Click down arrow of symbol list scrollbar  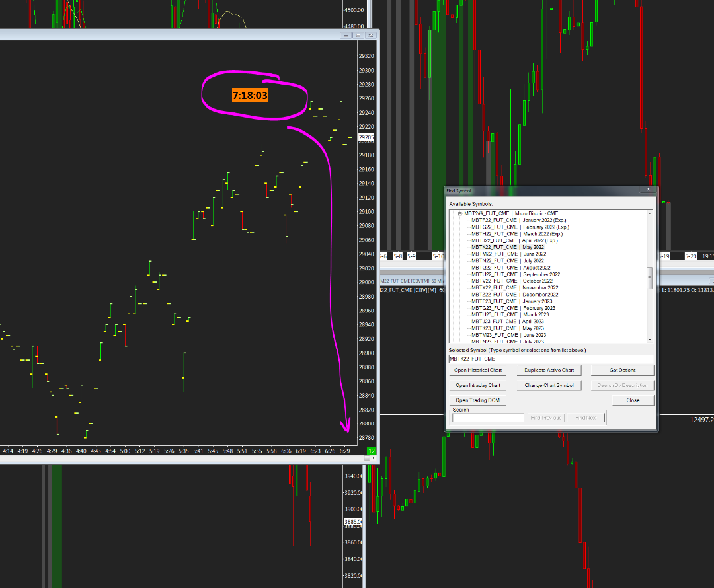pos(650,340)
